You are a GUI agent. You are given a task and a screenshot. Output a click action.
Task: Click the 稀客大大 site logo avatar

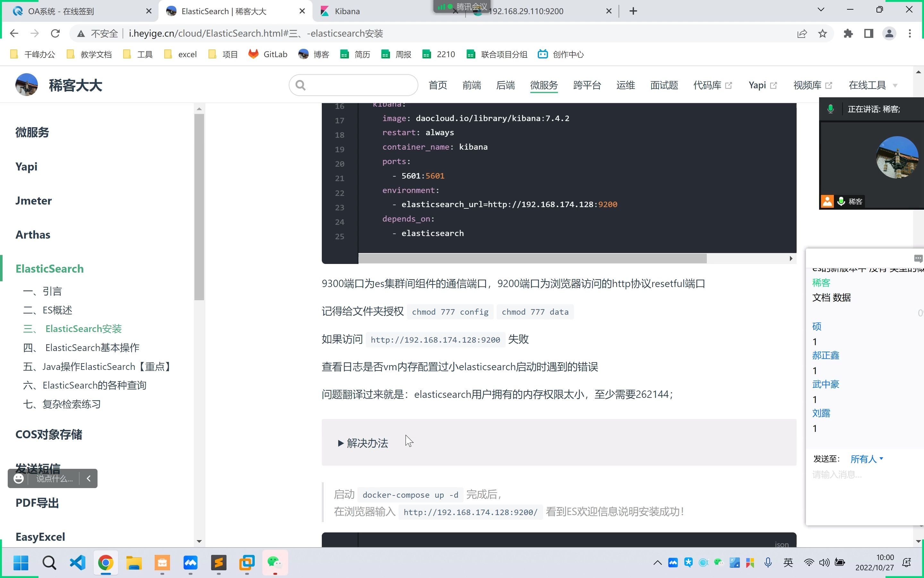(26, 84)
